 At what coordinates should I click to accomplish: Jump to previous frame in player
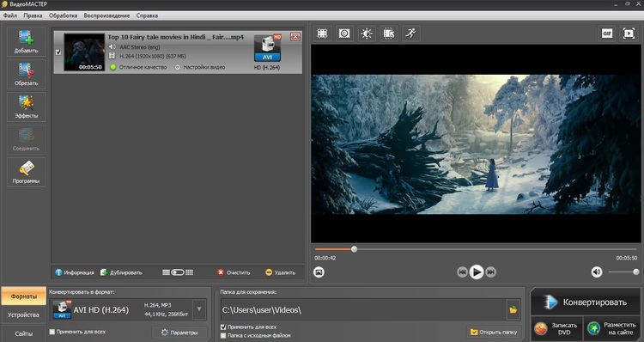click(x=462, y=272)
